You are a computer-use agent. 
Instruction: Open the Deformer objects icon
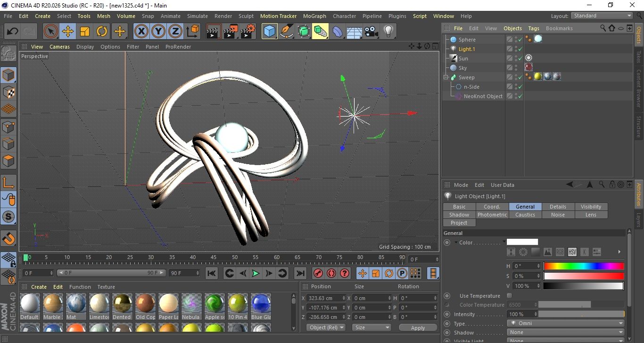click(338, 32)
